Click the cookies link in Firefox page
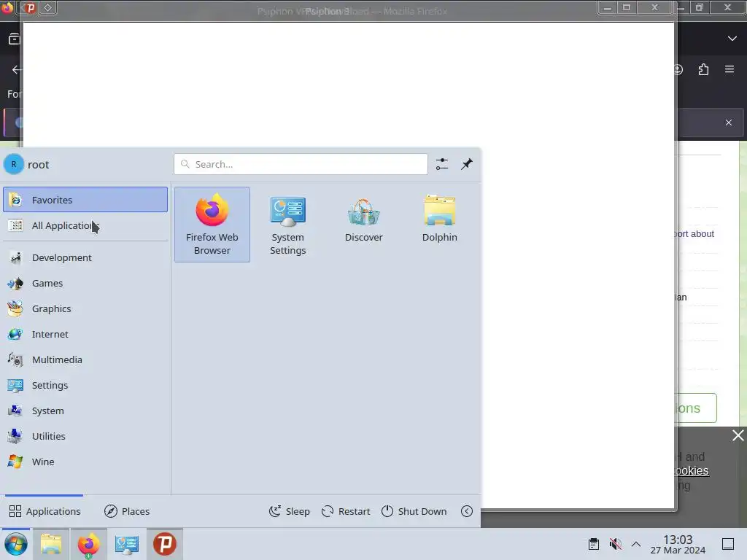Viewport: 747px width, 560px height. pos(692,470)
